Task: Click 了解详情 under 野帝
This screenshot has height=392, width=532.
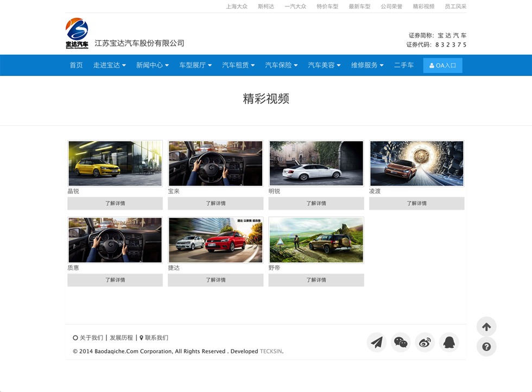Action: point(316,280)
